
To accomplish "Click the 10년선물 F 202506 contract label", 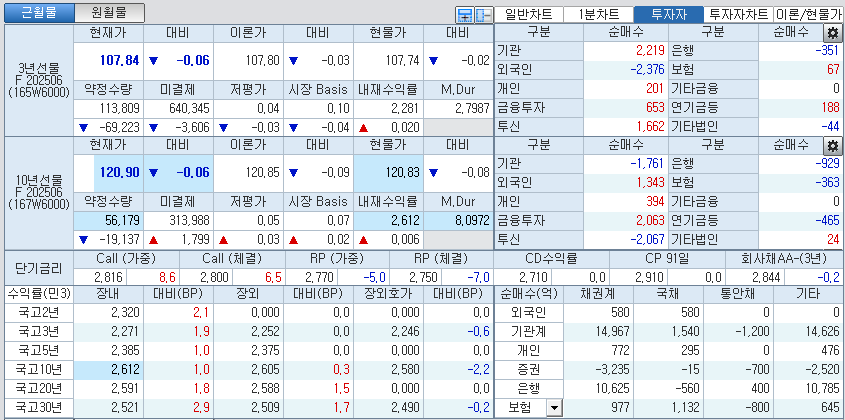I will pos(39,192).
